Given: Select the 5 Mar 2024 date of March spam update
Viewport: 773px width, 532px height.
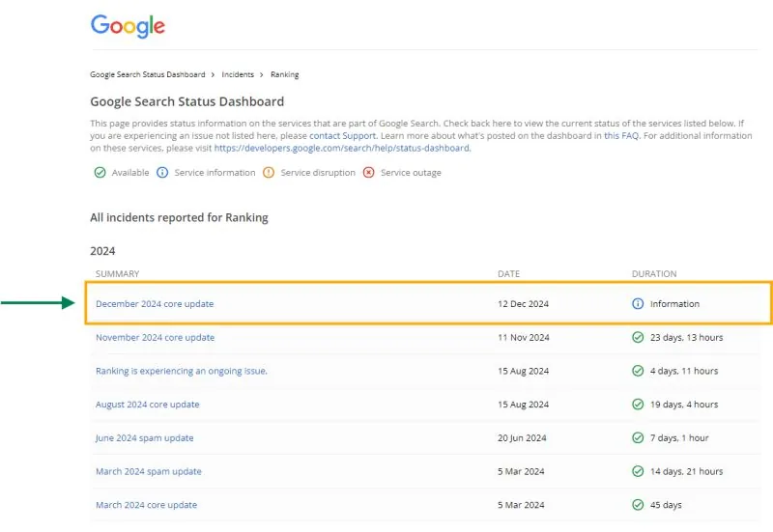Looking at the screenshot, I should point(521,471).
